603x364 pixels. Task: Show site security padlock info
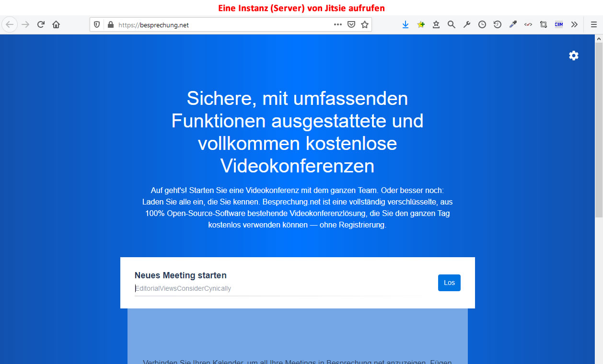pyautogui.click(x=111, y=24)
